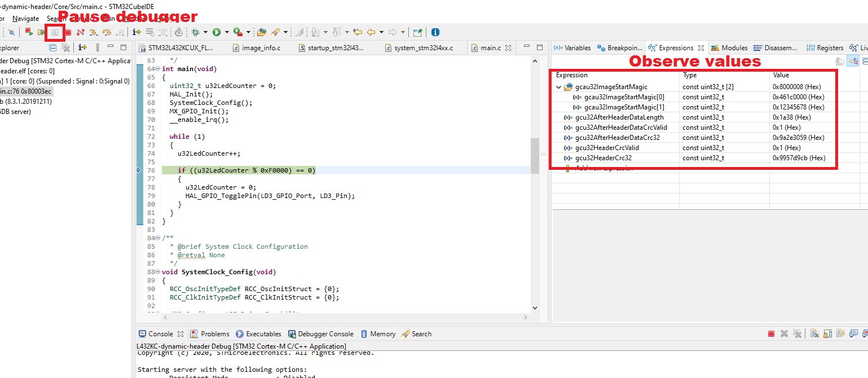868x378 pixels.
Task: Stop the running process in the Console toolbar
Action: [x=771, y=333]
